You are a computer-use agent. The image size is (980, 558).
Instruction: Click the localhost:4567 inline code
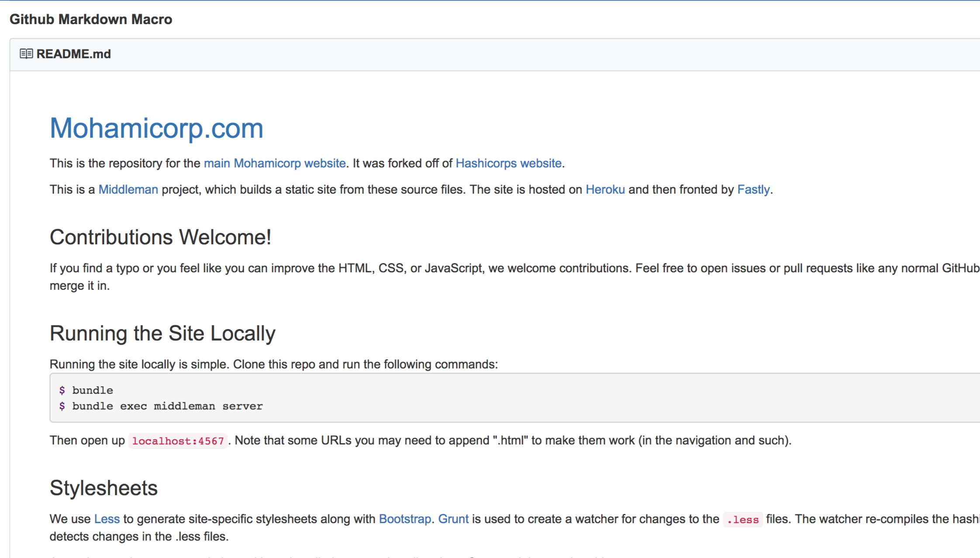[x=178, y=441]
